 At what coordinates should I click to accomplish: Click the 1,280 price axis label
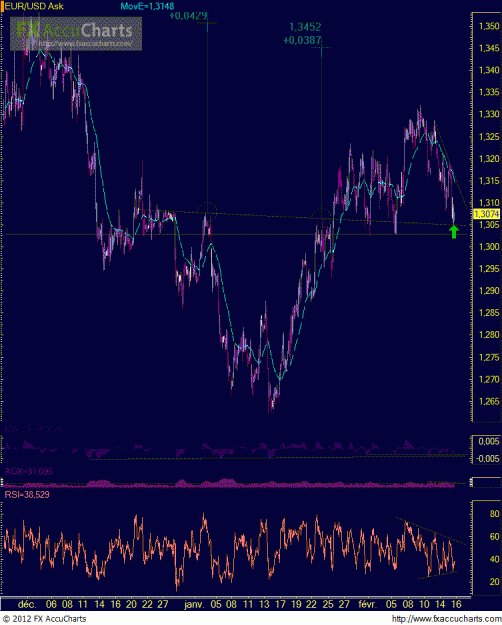pyautogui.click(x=489, y=335)
